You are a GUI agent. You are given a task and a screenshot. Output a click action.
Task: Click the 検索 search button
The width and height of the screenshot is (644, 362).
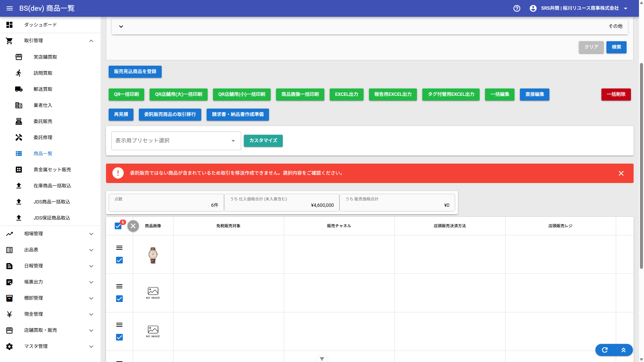point(616,47)
